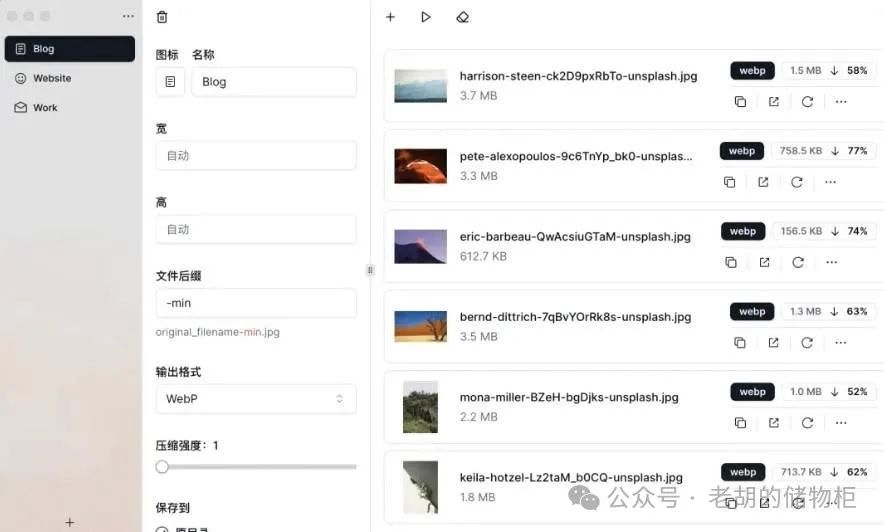Change the Blog preset icon button

click(x=170, y=82)
